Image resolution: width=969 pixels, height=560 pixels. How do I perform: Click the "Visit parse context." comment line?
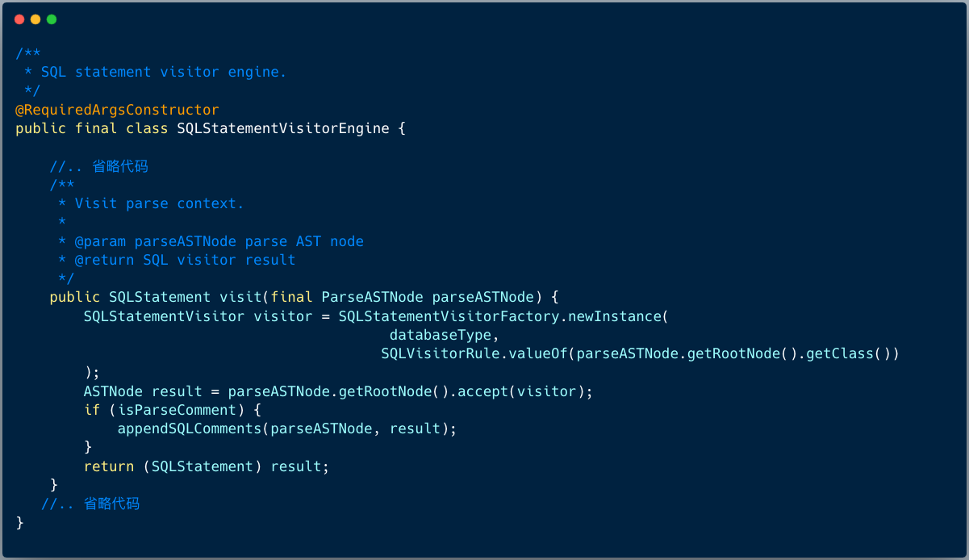[x=159, y=203]
